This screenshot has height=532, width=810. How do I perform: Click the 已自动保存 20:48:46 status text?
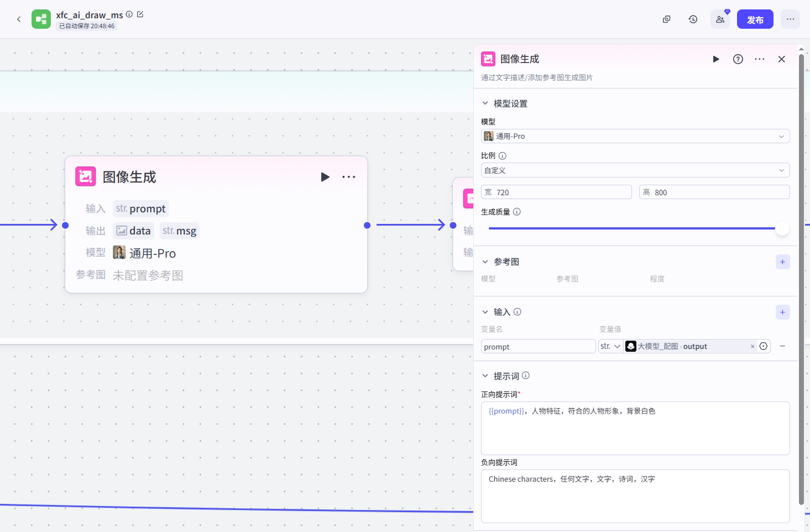[87, 26]
